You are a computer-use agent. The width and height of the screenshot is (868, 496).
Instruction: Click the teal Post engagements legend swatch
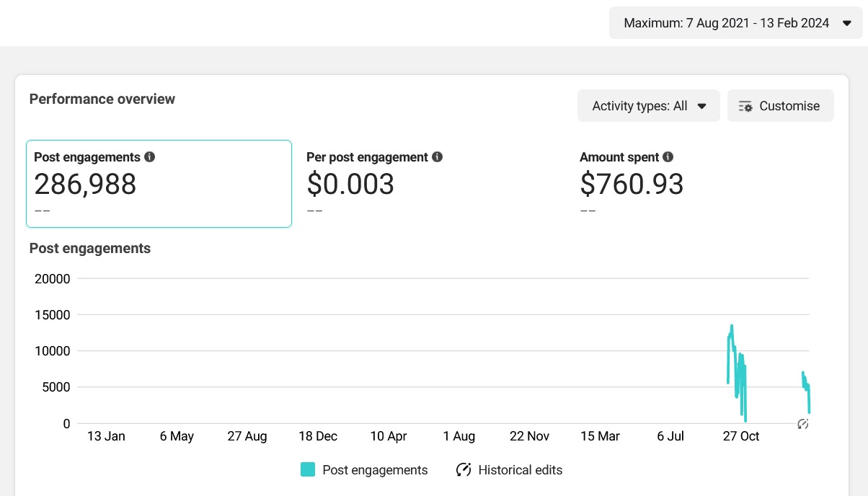click(308, 470)
